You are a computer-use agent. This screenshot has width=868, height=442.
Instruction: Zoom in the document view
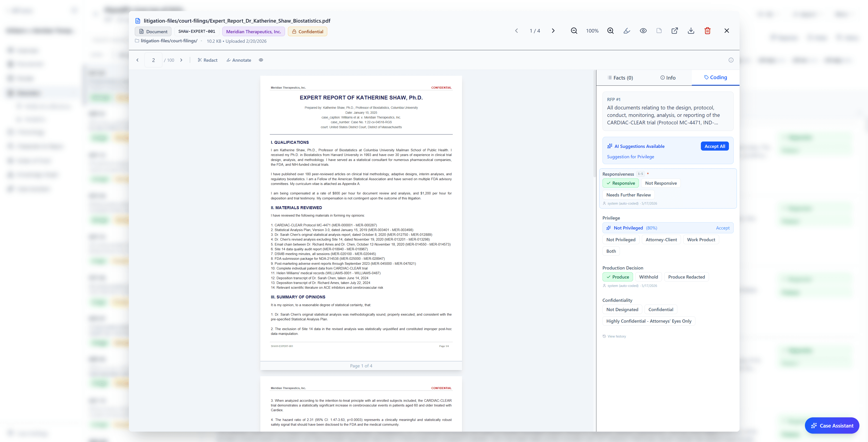click(x=610, y=31)
